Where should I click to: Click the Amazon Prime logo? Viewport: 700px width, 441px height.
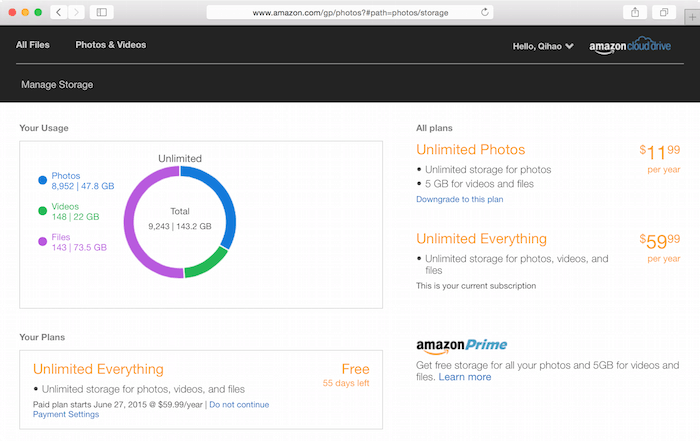[462, 345]
